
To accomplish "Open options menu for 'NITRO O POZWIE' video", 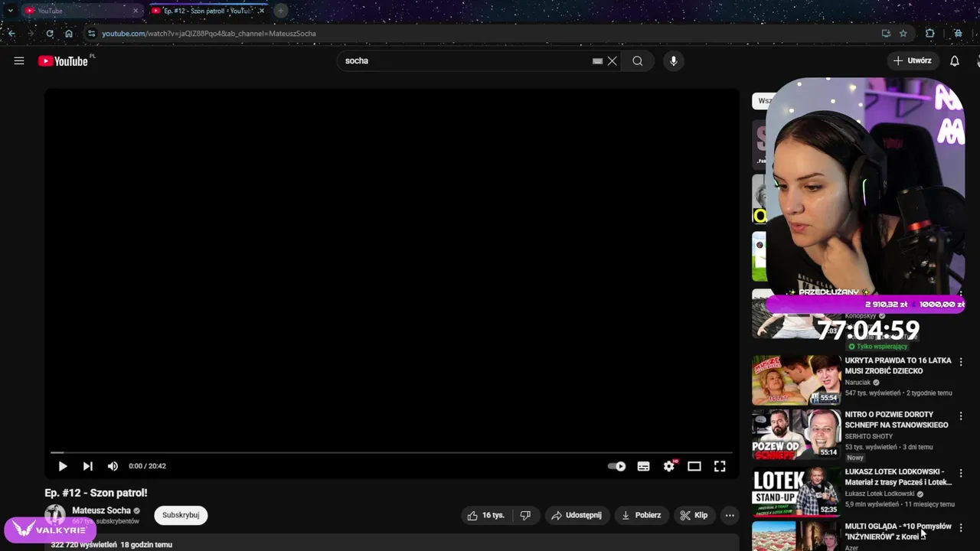I will click(961, 417).
